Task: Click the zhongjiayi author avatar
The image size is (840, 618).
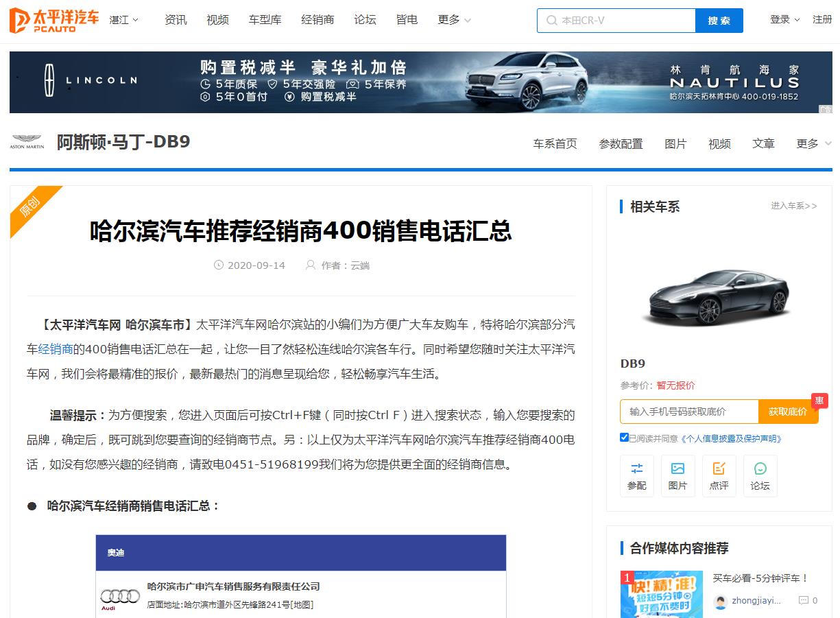Action: point(720,602)
